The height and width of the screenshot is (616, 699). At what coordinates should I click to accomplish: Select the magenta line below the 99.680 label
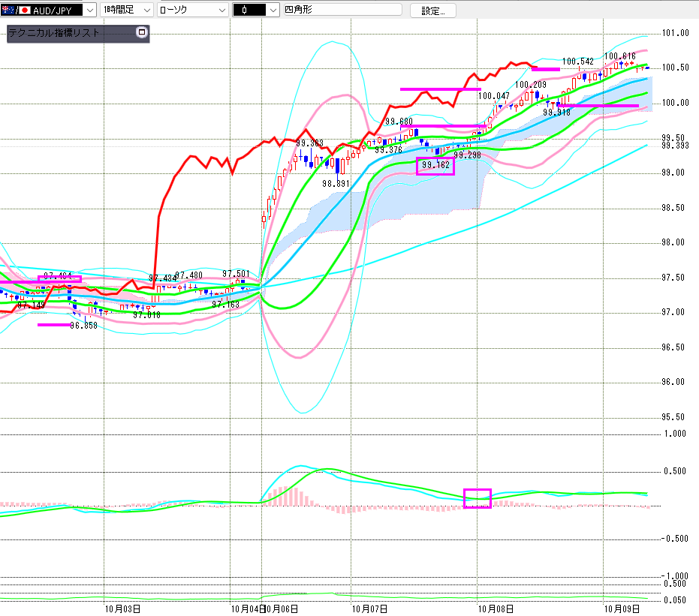coord(443,126)
